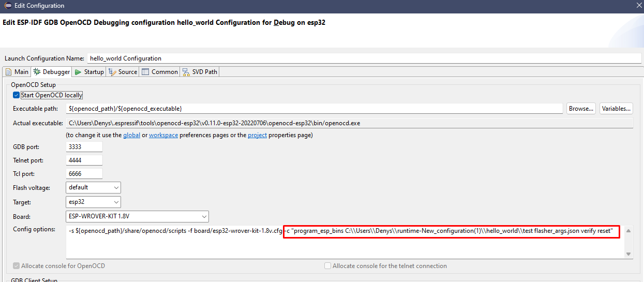
Task: Switch to the Common tab
Action: 160,72
